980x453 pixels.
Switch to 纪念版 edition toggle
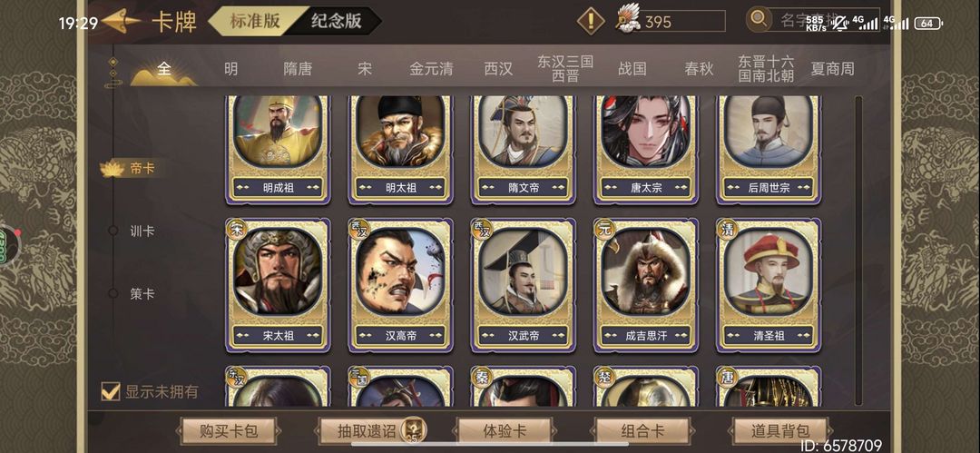pyautogui.click(x=337, y=21)
